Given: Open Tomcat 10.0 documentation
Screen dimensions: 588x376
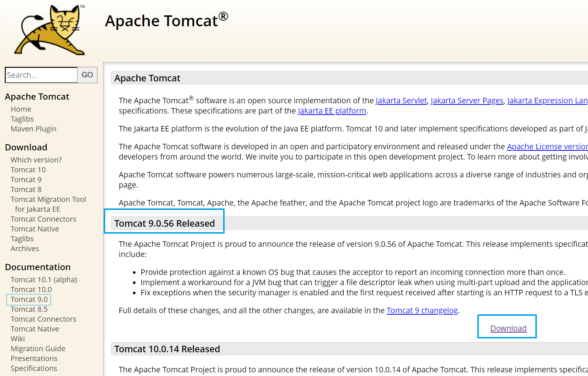Looking at the screenshot, I should click(x=31, y=289).
